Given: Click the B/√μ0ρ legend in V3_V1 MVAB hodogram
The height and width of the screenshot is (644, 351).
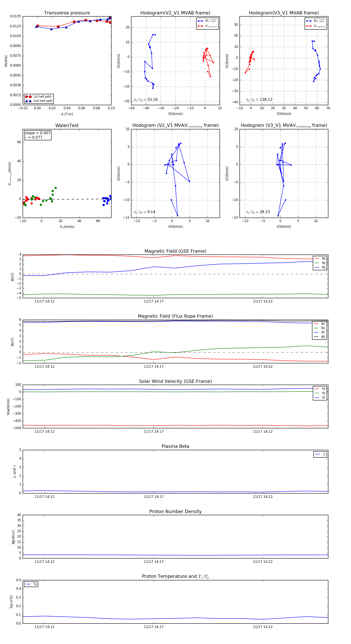Looking at the screenshot, I should point(316,21).
